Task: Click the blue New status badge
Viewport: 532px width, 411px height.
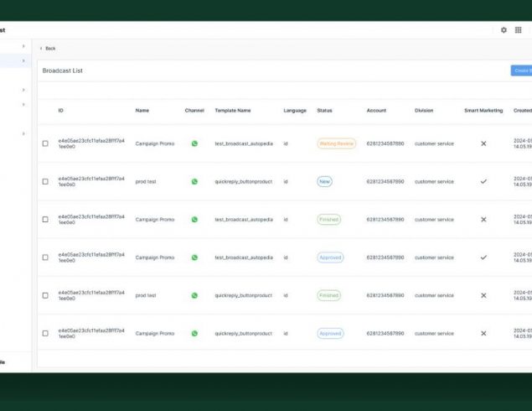Action: click(x=324, y=181)
